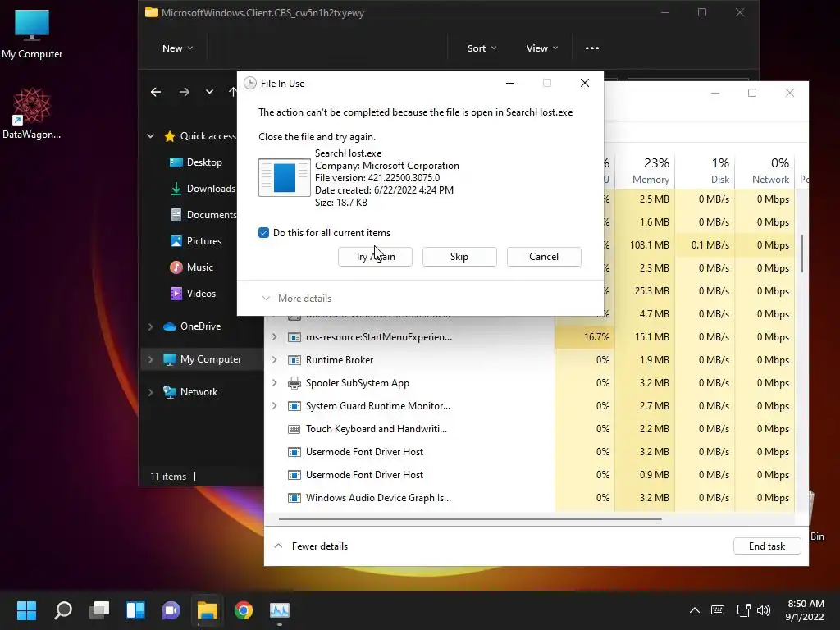Open the touch keyboard tray icon
The width and height of the screenshot is (840, 630).
tap(717, 610)
